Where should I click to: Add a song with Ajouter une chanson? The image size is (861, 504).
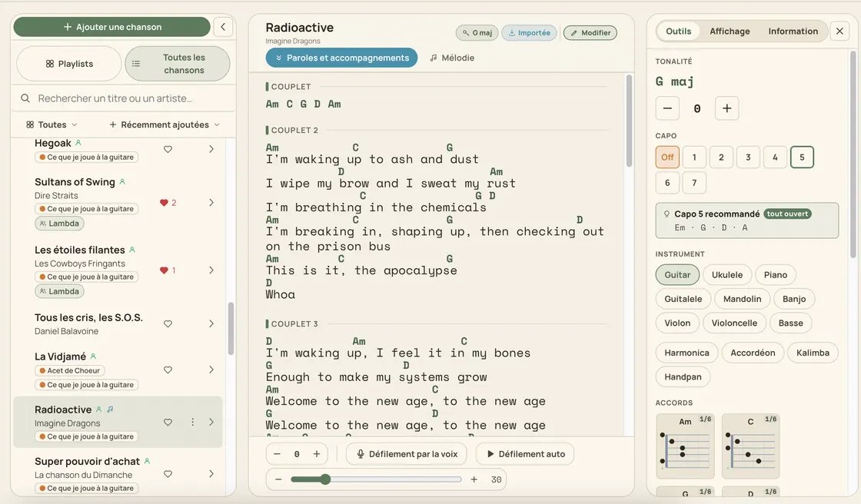tap(112, 27)
